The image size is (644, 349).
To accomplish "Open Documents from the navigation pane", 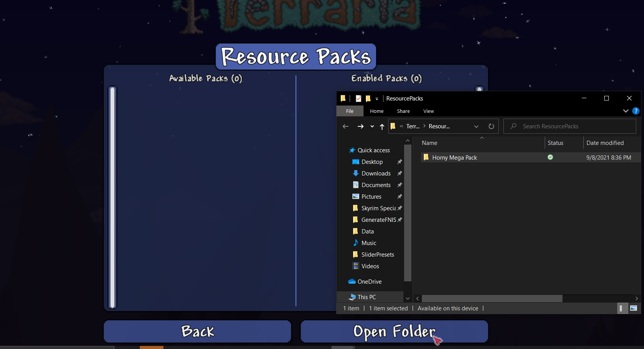I will [376, 185].
